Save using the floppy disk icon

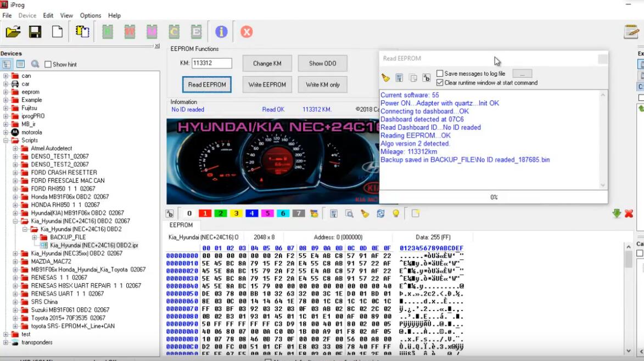[x=35, y=32]
